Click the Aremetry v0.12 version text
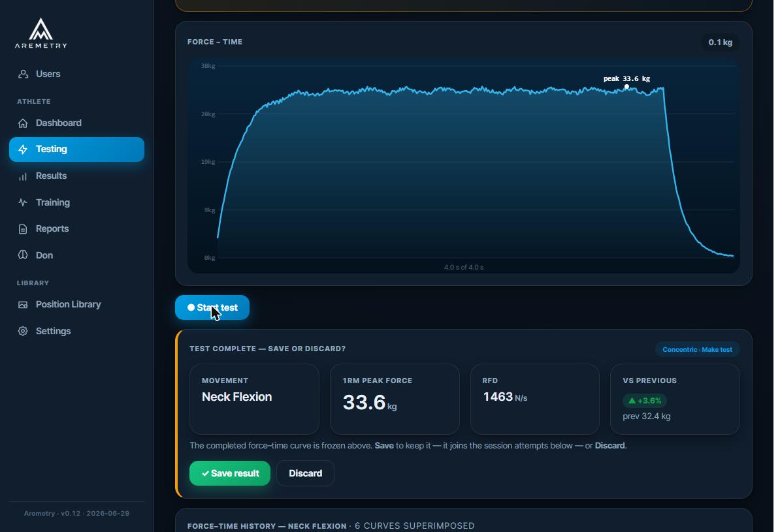780x532 pixels. pyautogui.click(x=76, y=514)
